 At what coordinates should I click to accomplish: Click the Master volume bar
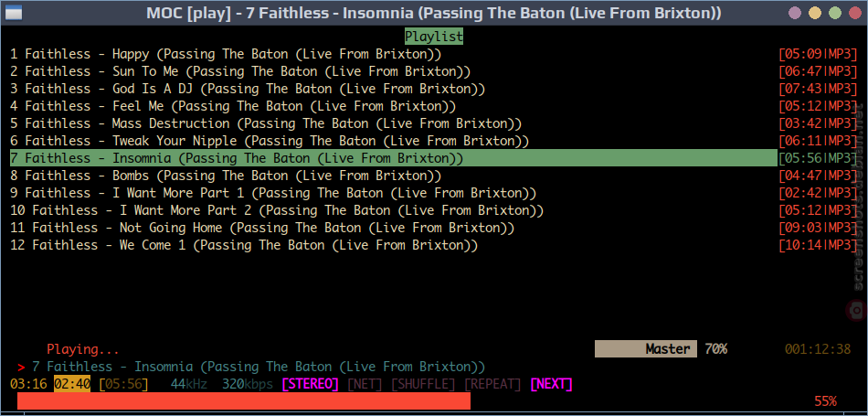tap(645, 349)
